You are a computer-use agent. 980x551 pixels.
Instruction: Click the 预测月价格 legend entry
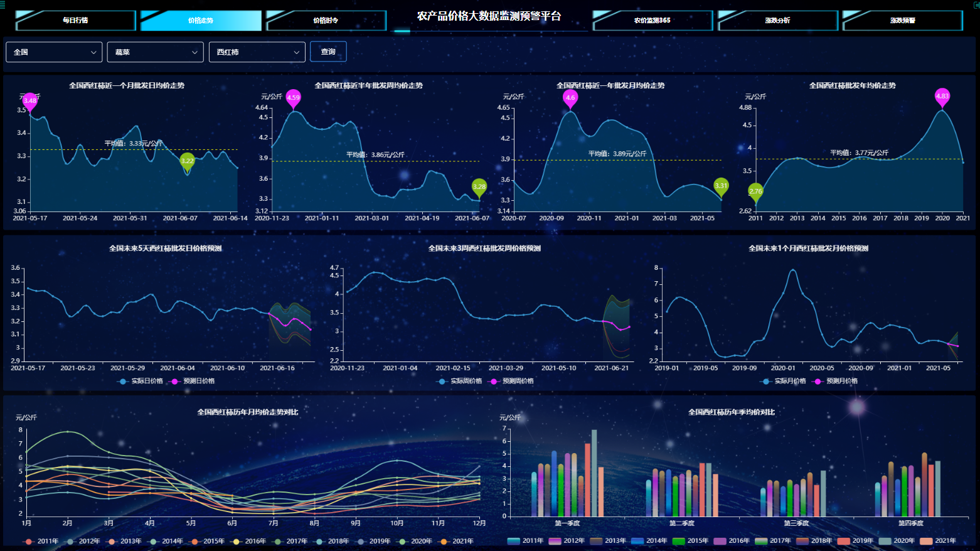pyautogui.click(x=835, y=381)
